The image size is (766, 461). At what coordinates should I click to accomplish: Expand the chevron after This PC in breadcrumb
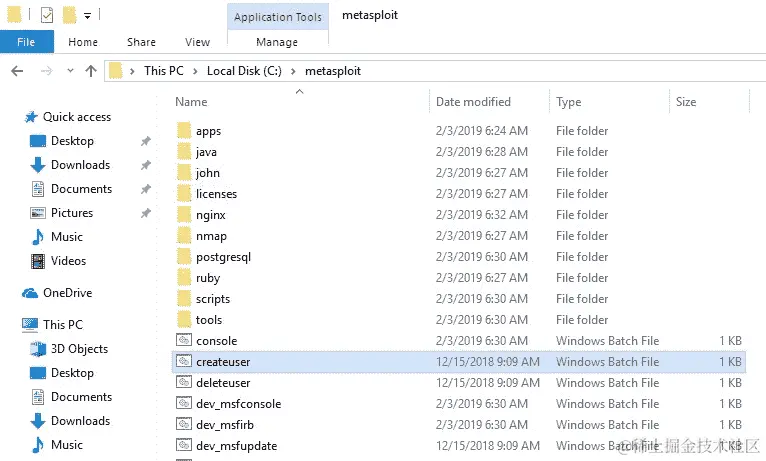click(x=195, y=71)
